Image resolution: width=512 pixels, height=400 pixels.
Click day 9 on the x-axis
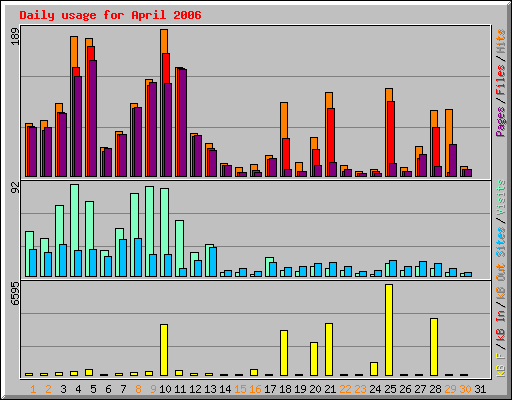153,389
